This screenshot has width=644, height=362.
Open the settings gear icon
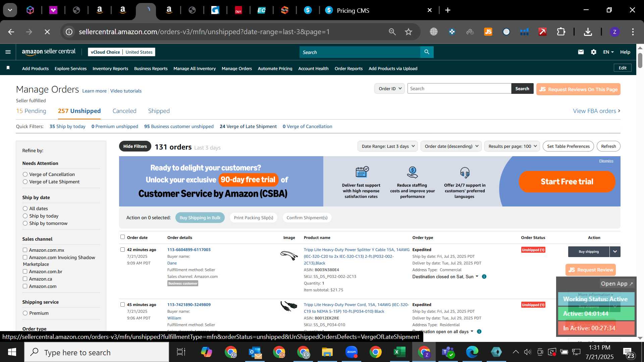click(594, 52)
